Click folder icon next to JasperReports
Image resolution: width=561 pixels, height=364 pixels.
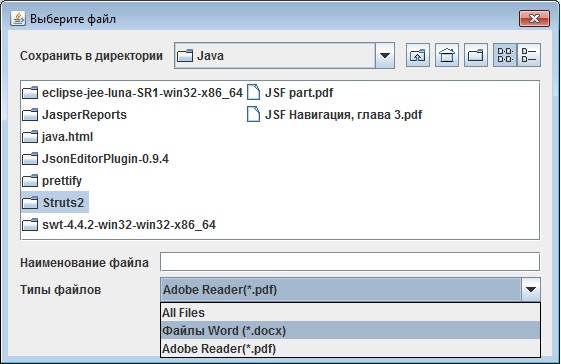[30, 115]
